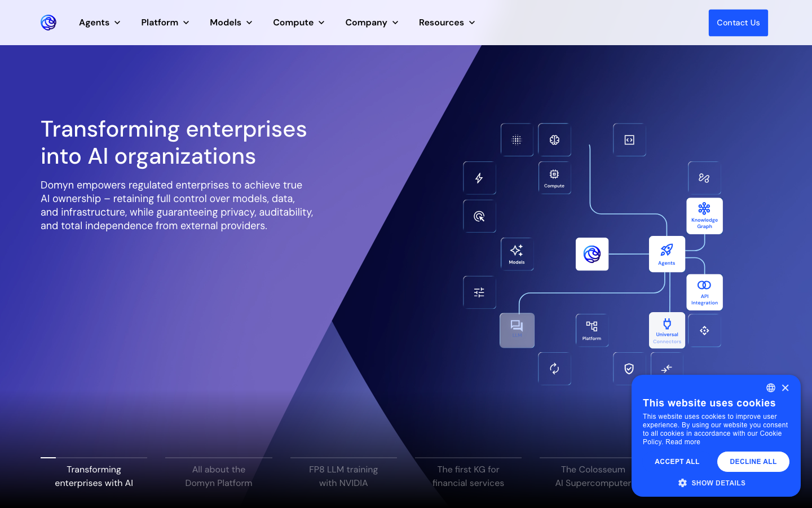
Task: Click the Compute chip tile
Action: pos(554,178)
